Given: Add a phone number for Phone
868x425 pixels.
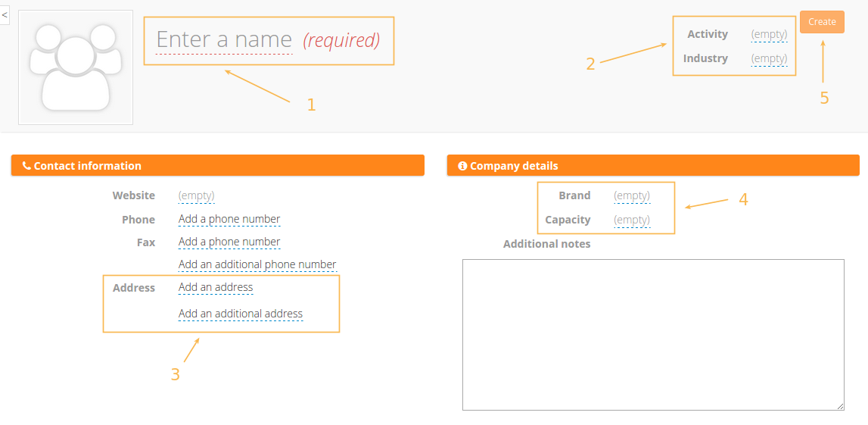Looking at the screenshot, I should pos(229,220).
